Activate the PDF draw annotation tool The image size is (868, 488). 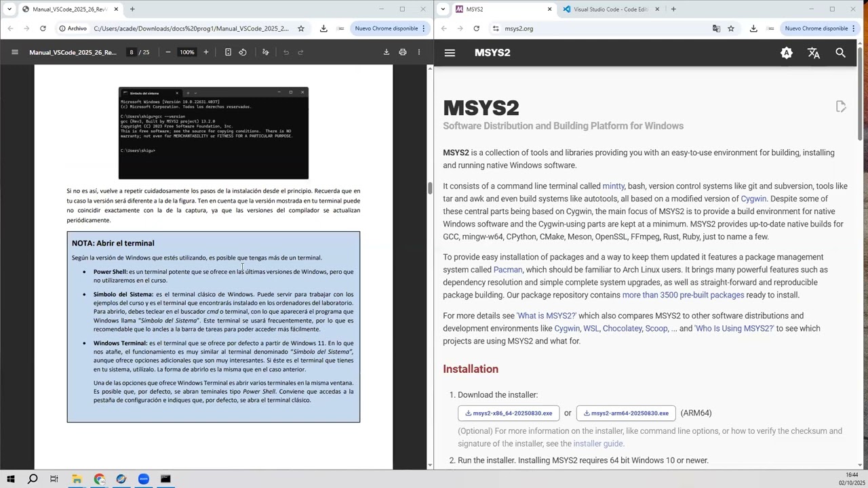[265, 52]
